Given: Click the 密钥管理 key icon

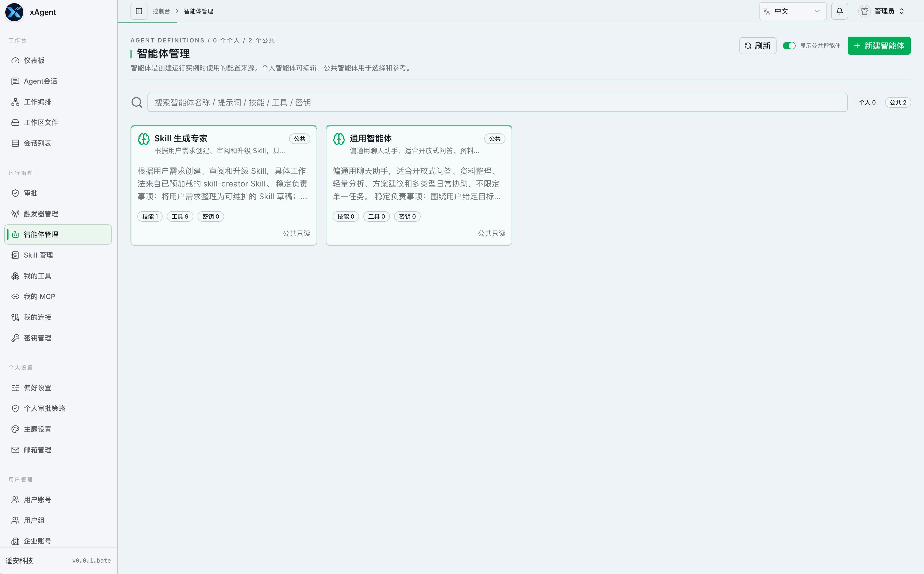Looking at the screenshot, I should (x=15, y=338).
